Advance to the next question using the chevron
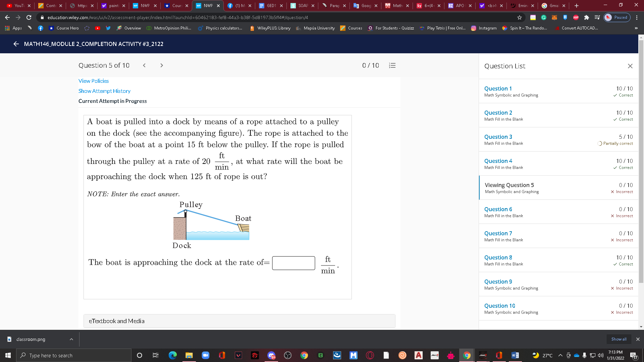Image resolution: width=644 pixels, height=362 pixels. click(x=162, y=65)
